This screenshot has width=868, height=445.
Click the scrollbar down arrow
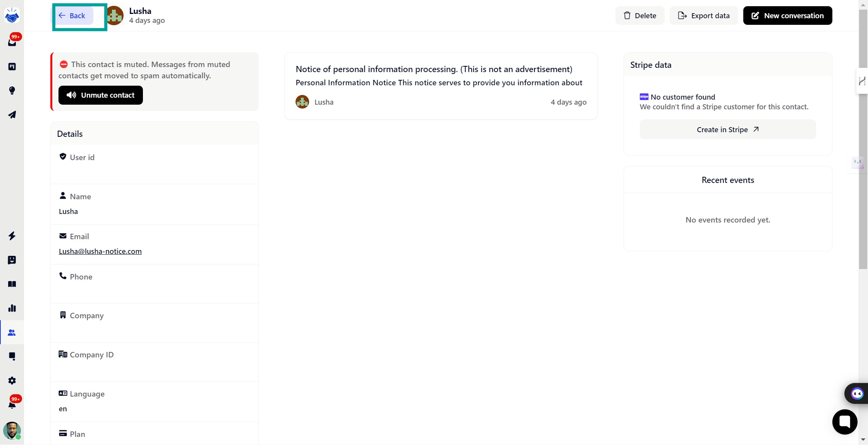pyautogui.click(x=863, y=440)
